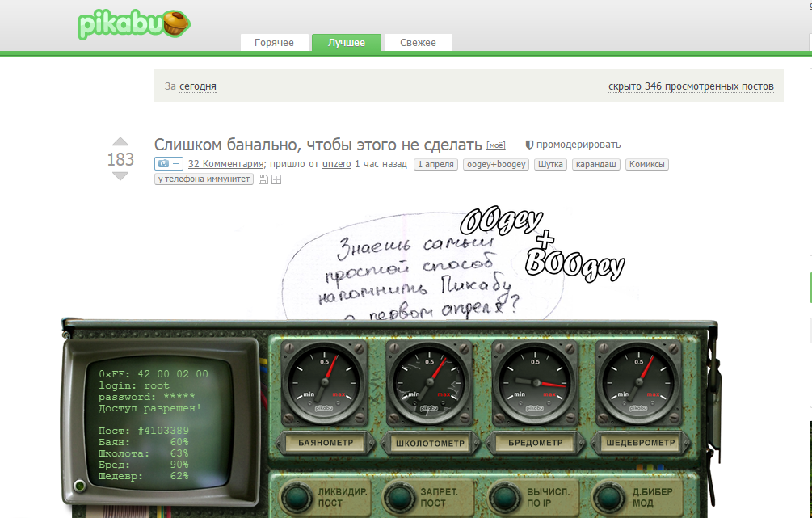Click the '1 апреля' tag
This screenshot has height=518, width=812.
(436, 164)
